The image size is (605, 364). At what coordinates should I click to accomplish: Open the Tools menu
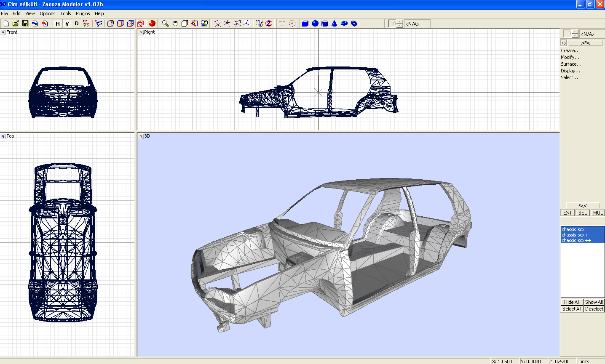click(66, 13)
